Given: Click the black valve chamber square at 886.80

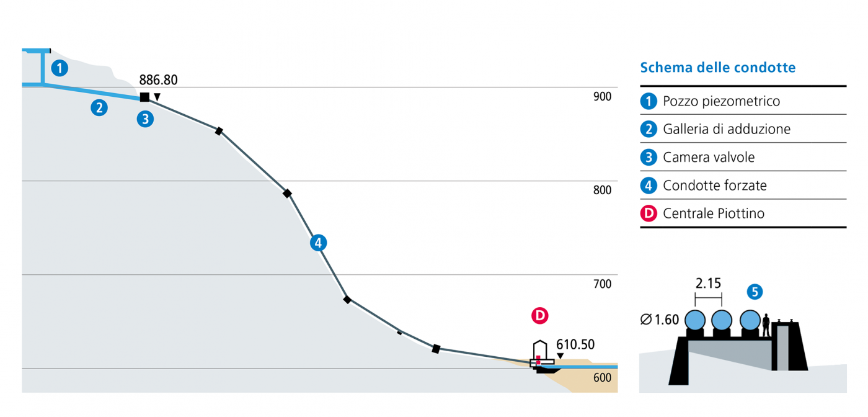Looking at the screenshot, I should (x=144, y=97).
